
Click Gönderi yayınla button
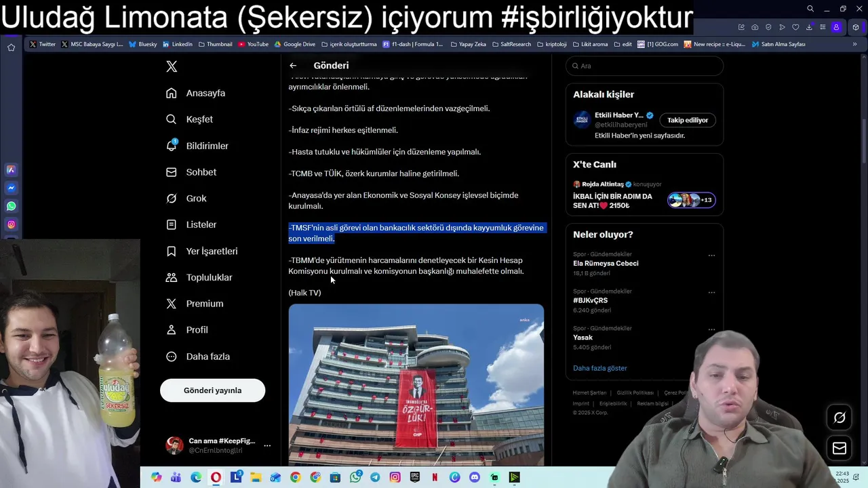pos(212,390)
